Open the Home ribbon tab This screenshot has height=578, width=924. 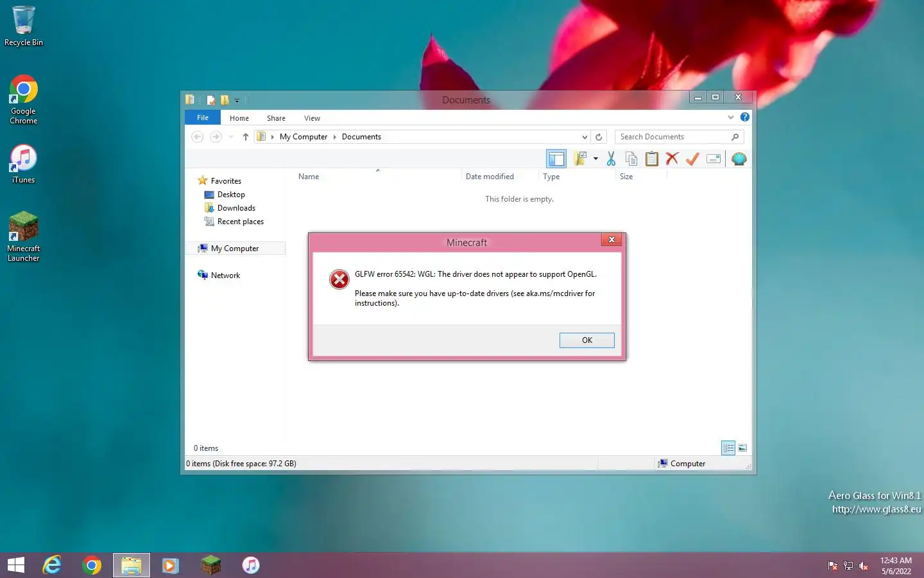(x=239, y=118)
